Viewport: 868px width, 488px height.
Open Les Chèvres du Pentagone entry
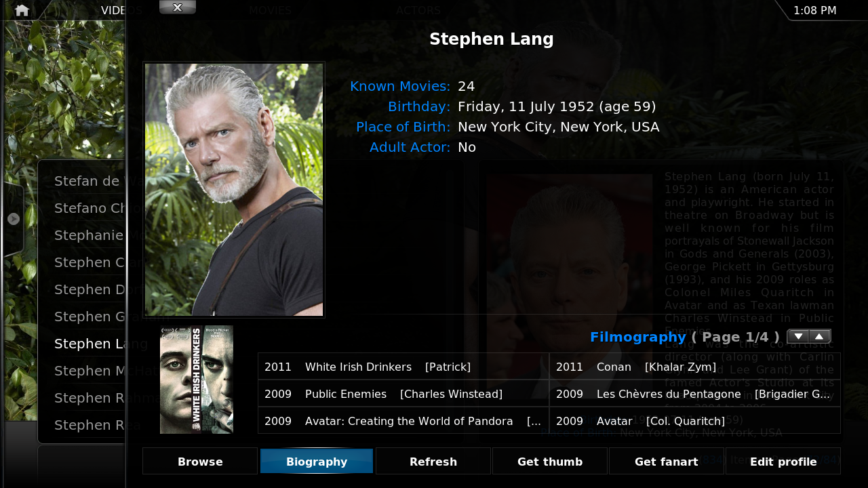coord(695,394)
